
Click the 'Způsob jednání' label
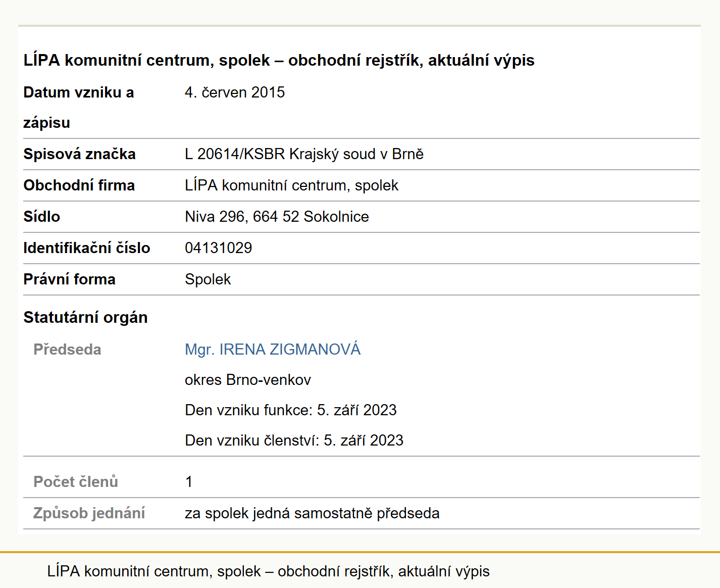(x=89, y=513)
